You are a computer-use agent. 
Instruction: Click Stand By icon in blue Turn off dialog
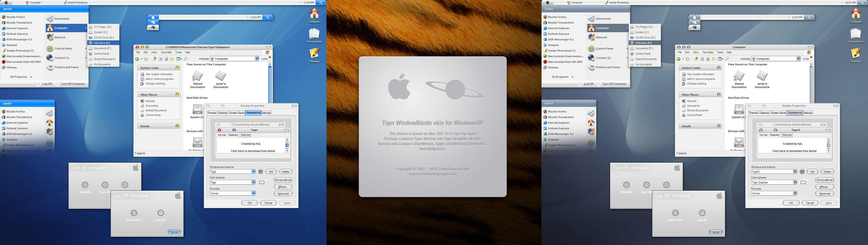[x=85, y=185]
